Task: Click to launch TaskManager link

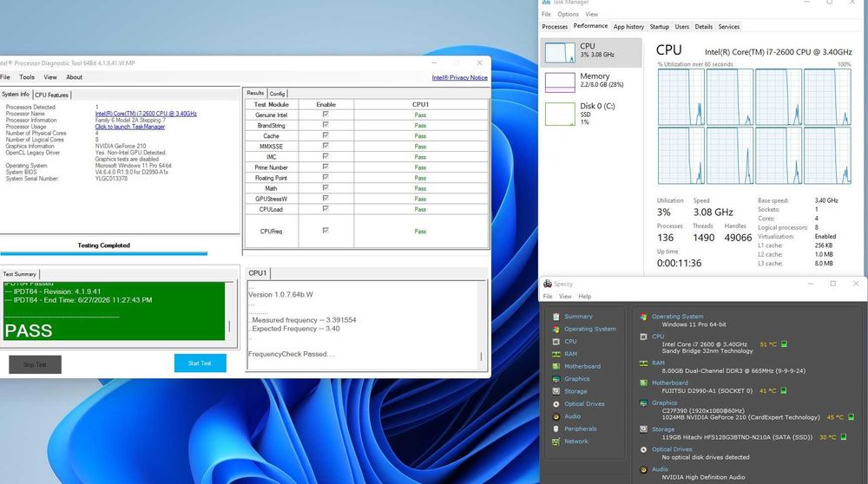Action: pyautogui.click(x=129, y=127)
